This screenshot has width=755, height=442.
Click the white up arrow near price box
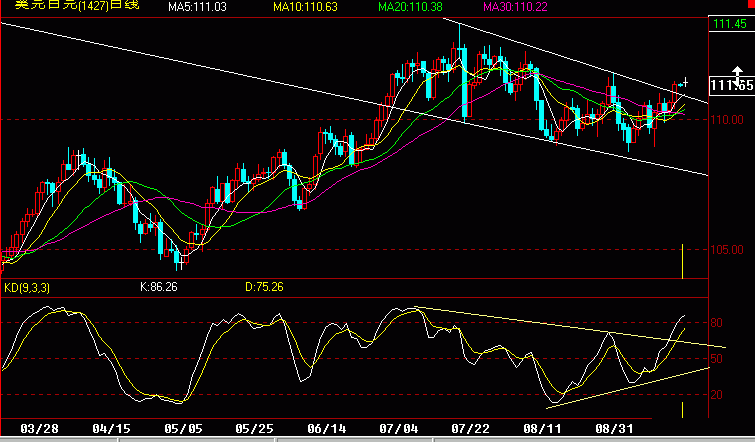click(737, 72)
